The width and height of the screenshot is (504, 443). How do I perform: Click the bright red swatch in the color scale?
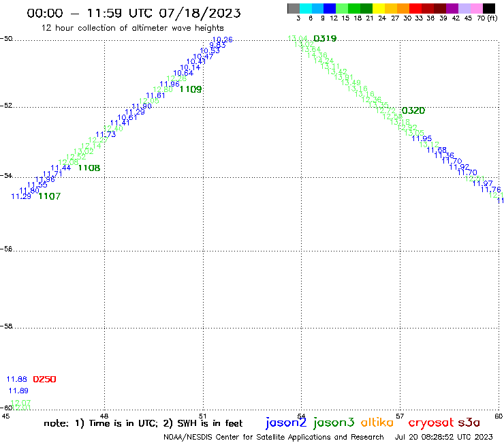(x=415, y=8)
